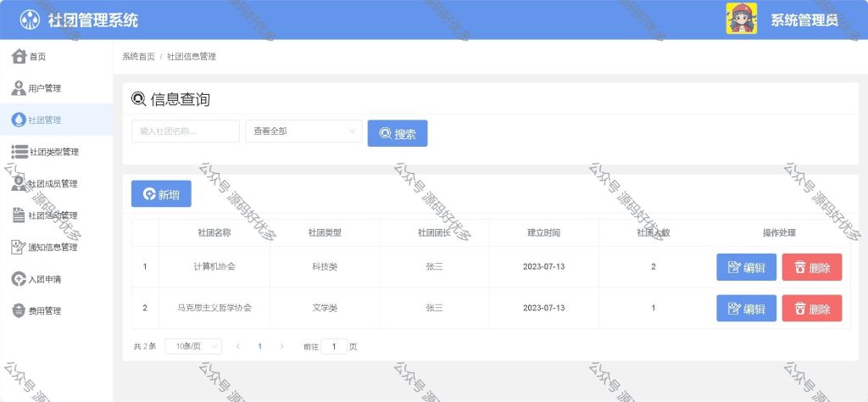Open the 查看全部 type dropdown
Viewport: 868px width, 402px height.
tap(303, 131)
